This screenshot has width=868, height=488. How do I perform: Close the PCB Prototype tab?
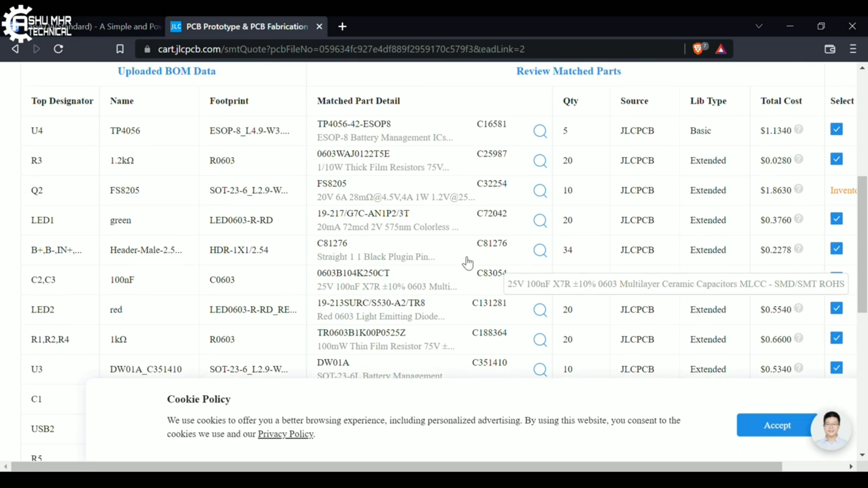click(x=319, y=27)
